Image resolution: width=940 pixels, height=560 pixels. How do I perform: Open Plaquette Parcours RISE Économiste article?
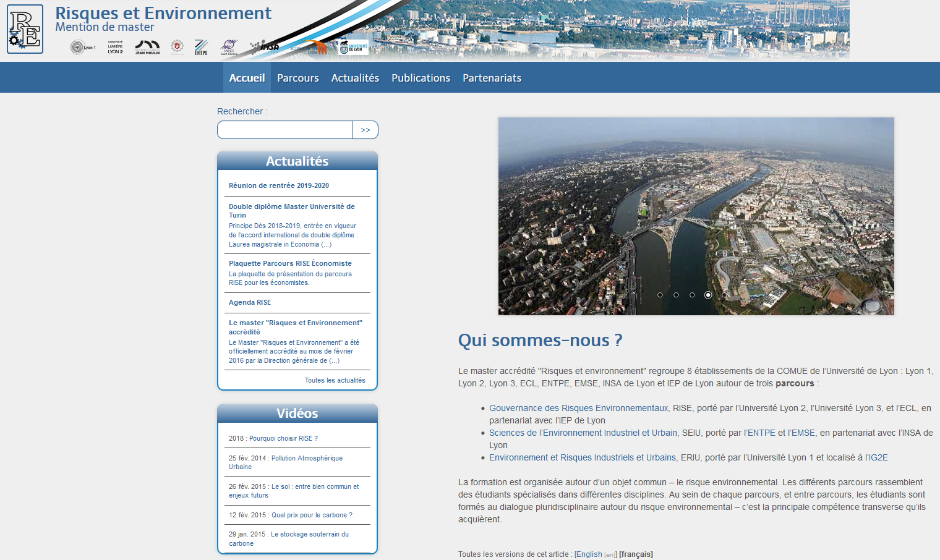(290, 263)
